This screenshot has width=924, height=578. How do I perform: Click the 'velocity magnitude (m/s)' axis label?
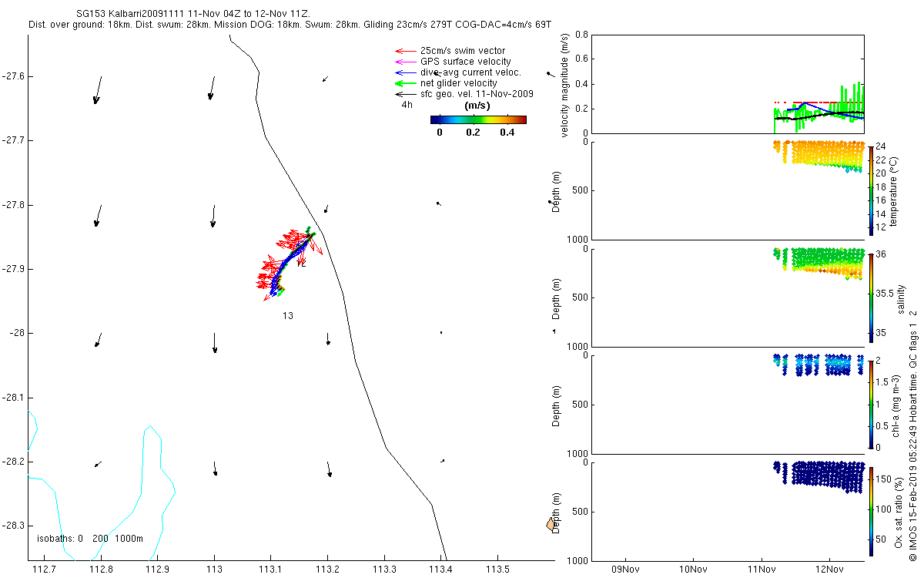tap(564, 86)
